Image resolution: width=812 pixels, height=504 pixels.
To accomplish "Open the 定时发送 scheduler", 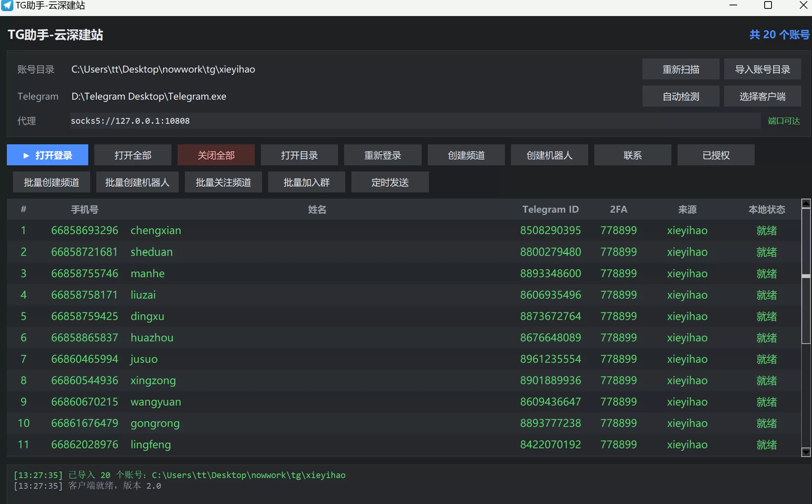I will tap(390, 182).
